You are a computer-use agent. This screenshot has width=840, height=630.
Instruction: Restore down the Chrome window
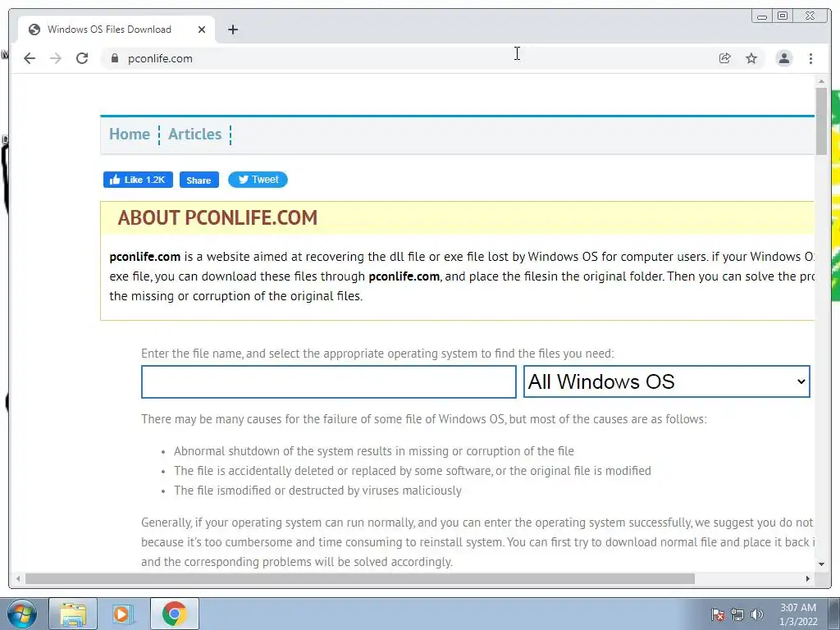tap(782, 16)
